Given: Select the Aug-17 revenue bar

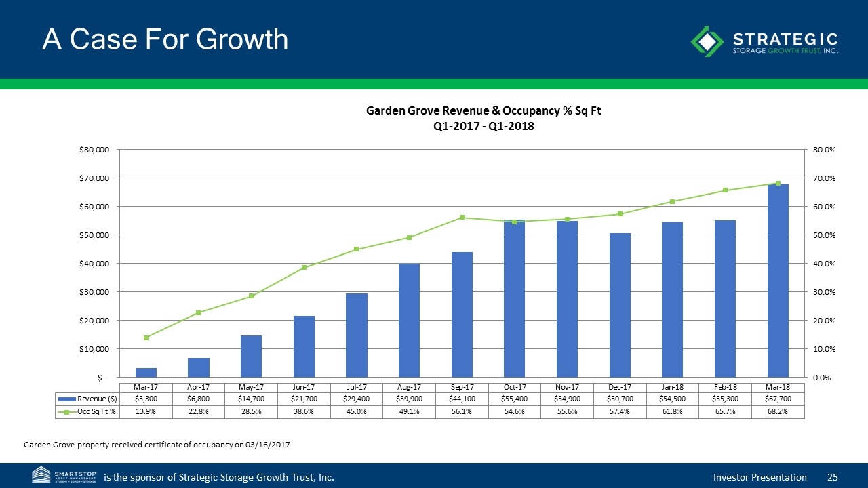Looking at the screenshot, I should [409, 320].
